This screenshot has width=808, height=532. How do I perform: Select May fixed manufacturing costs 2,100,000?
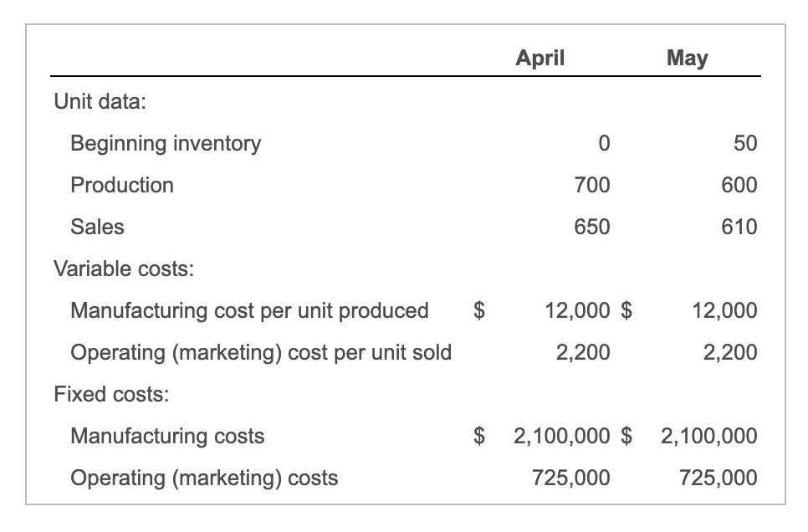(x=709, y=436)
